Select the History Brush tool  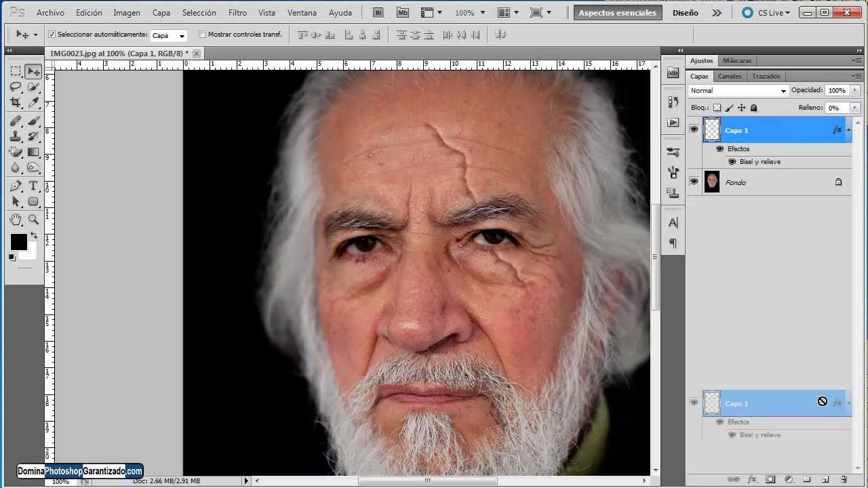pyautogui.click(x=33, y=136)
